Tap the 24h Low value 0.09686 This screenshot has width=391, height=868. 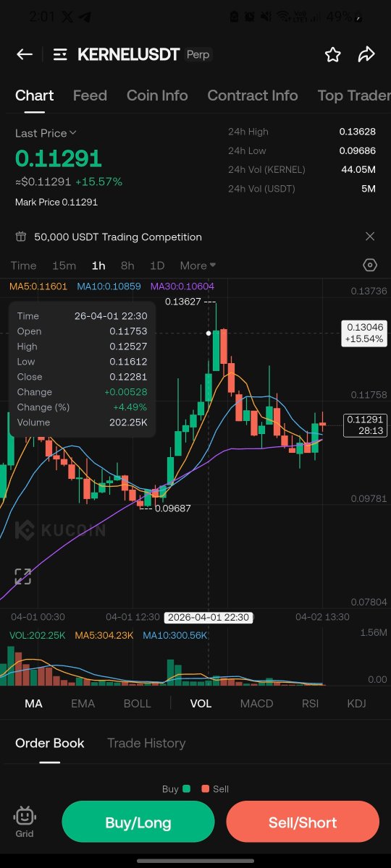[x=358, y=150]
